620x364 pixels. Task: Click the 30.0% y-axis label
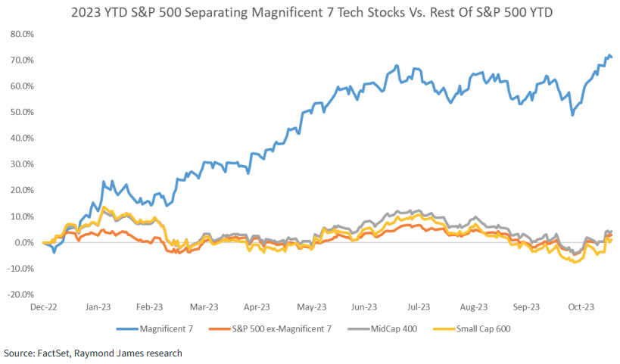tap(20, 164)
